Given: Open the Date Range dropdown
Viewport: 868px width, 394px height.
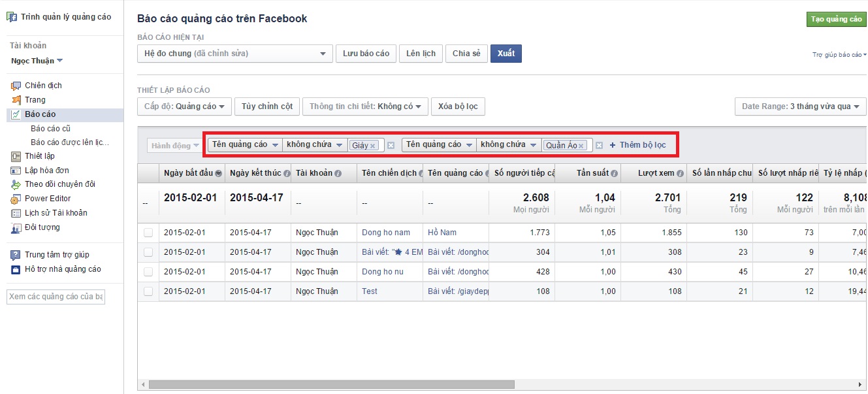Looking at the screenshot, I should click(801, 107).
